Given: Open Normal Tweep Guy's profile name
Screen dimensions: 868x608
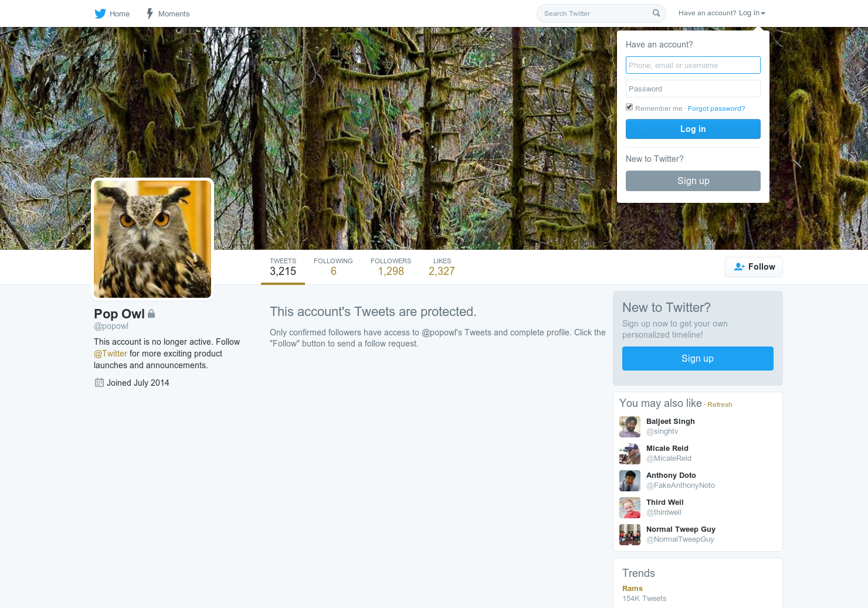Looking at the screenshot, I should (681, 529).
